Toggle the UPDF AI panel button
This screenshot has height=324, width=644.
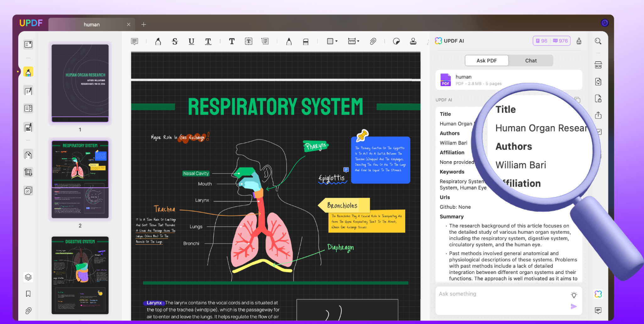point(598,294)
